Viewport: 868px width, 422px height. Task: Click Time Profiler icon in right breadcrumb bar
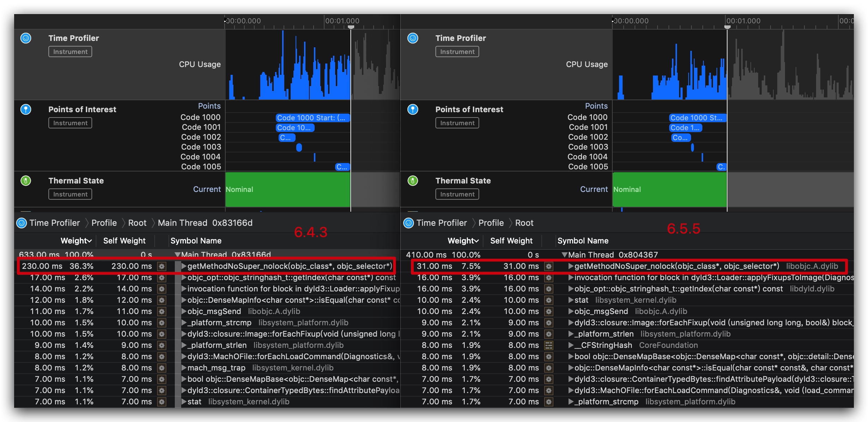409,223
